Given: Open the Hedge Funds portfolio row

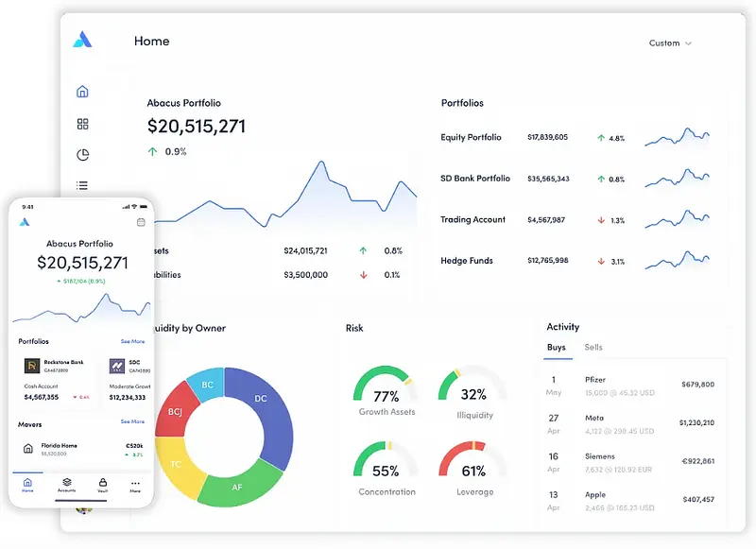Looking at the screenshot, I should click(467, 261).
